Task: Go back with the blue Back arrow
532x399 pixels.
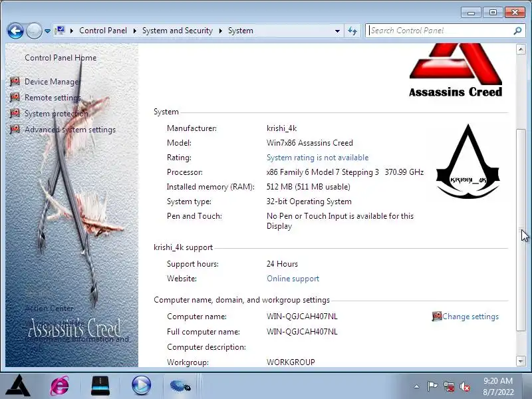Action: click(15, 31)
